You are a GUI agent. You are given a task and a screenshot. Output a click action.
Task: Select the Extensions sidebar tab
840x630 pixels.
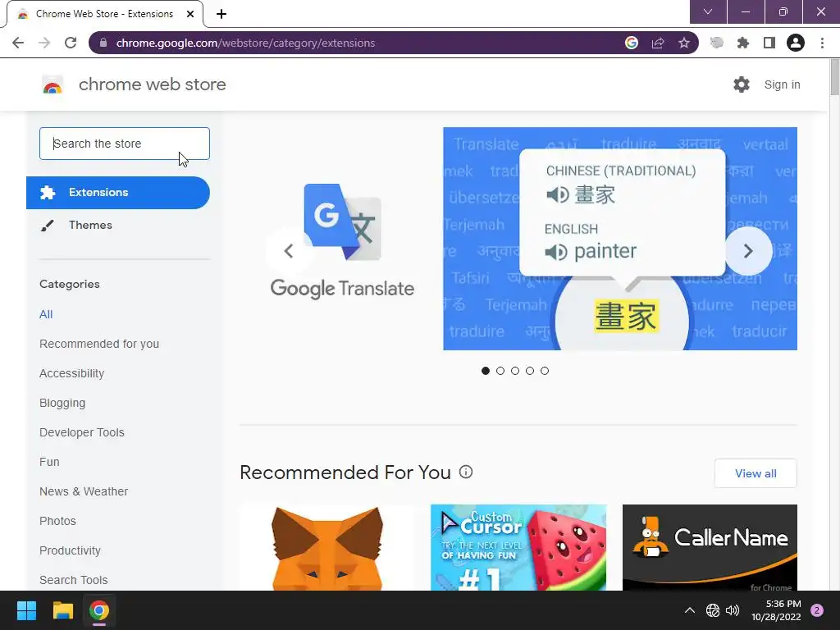point(118,192)
